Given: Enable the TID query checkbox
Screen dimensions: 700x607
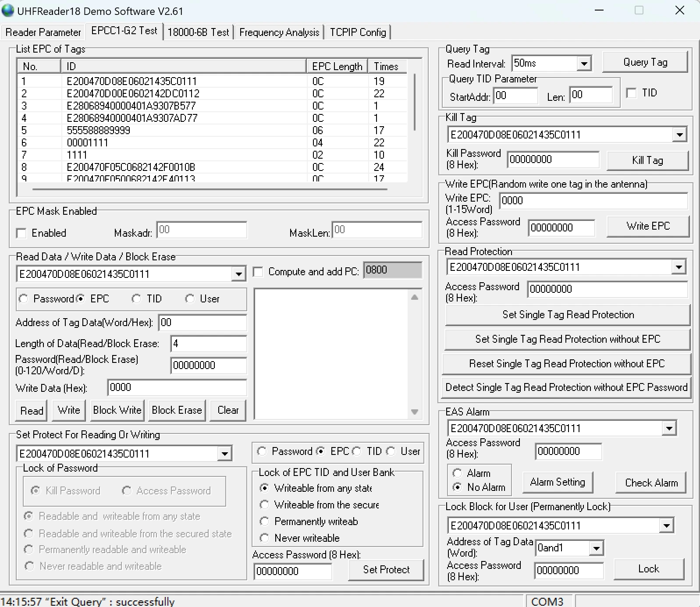Looking at the screenshot, I should click(632, 93).
